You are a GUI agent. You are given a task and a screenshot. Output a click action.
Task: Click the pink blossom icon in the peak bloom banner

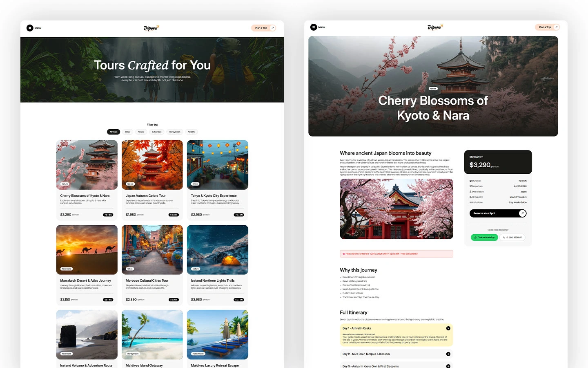click(344, 254)
